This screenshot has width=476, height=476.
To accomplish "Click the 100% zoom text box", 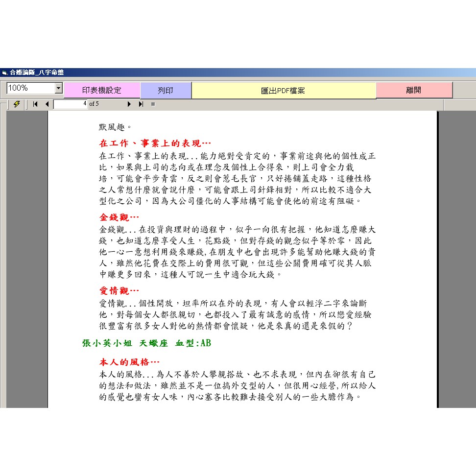I will pyautogui.click(x=30, y=88).
